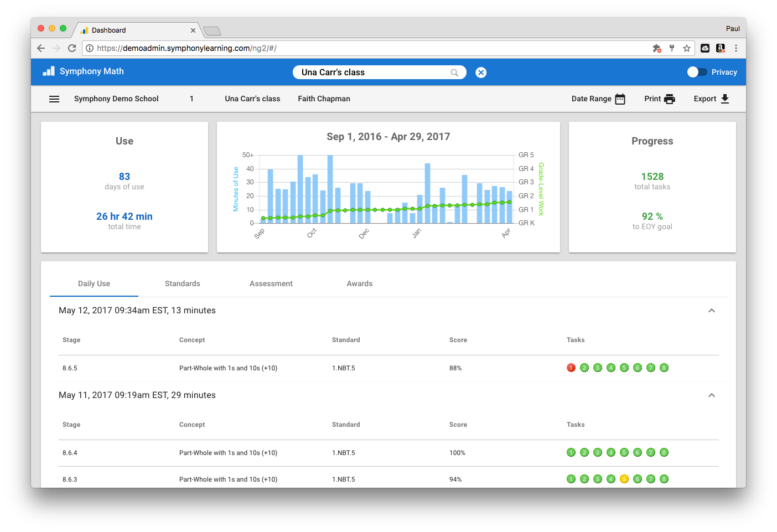
Task: Switch to the Standards tab
Action: coord(183,283)
